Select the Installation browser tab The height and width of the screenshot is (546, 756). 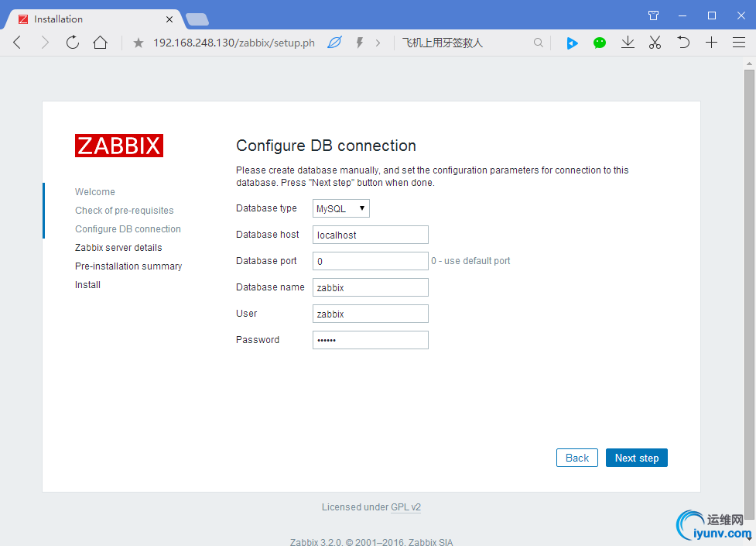coord(94,19)
